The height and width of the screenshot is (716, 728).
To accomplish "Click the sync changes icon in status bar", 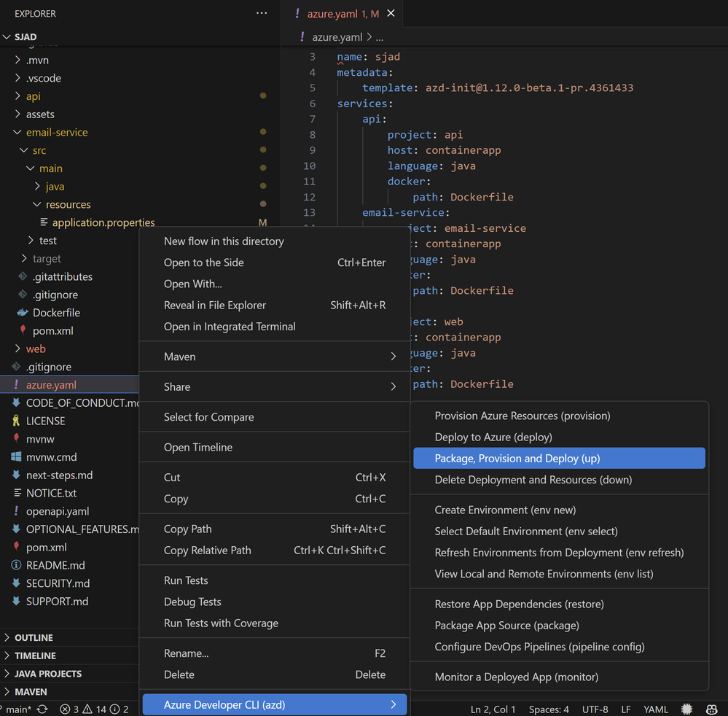I will coord(42,709).
